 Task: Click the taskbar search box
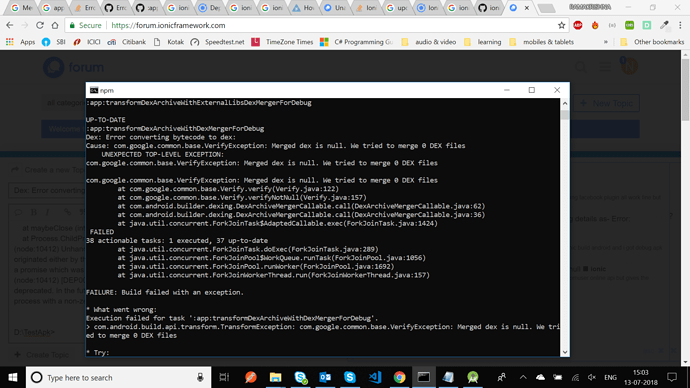119,377
